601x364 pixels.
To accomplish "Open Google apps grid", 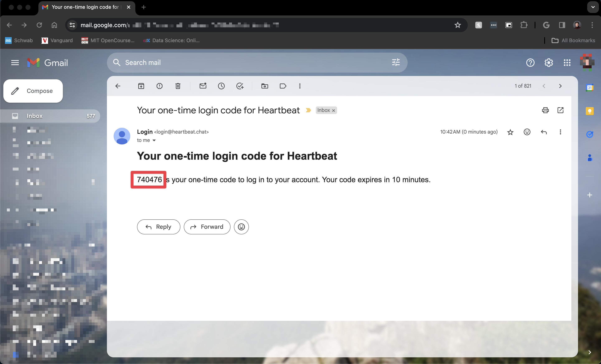I will pos(567,63).
